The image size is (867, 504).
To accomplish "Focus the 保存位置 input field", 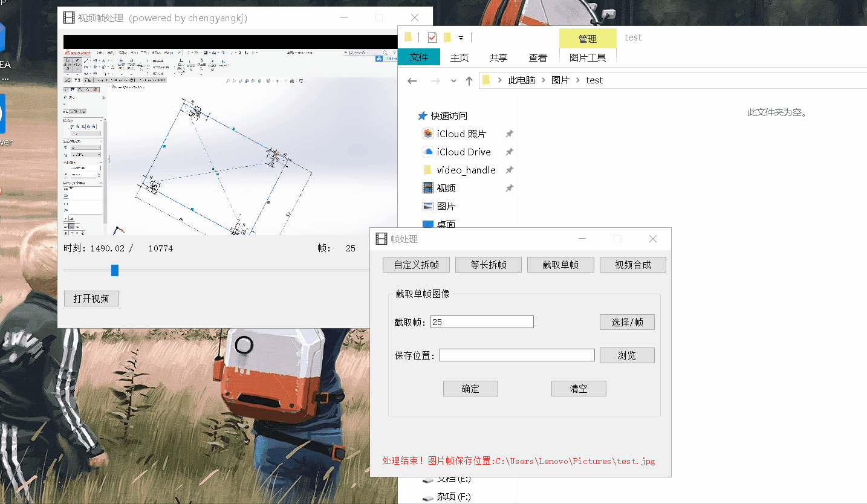I will [517, 355].
